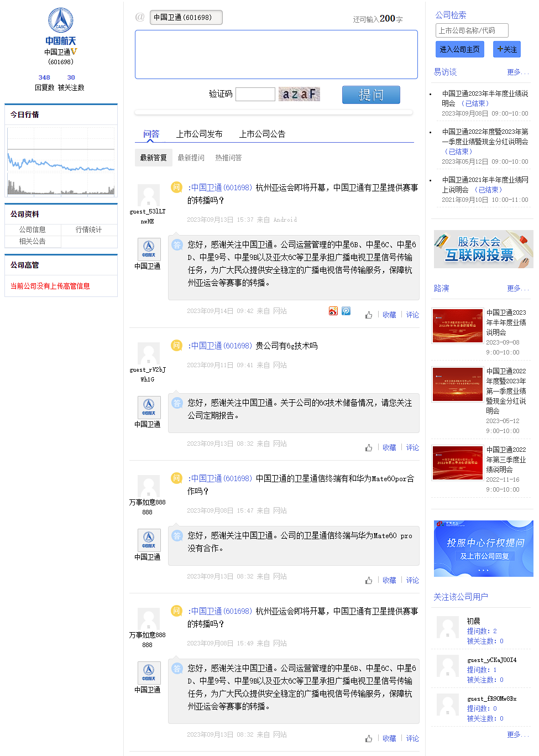Focus the company name/code search box
539x756 pixels.
point(472,30)
